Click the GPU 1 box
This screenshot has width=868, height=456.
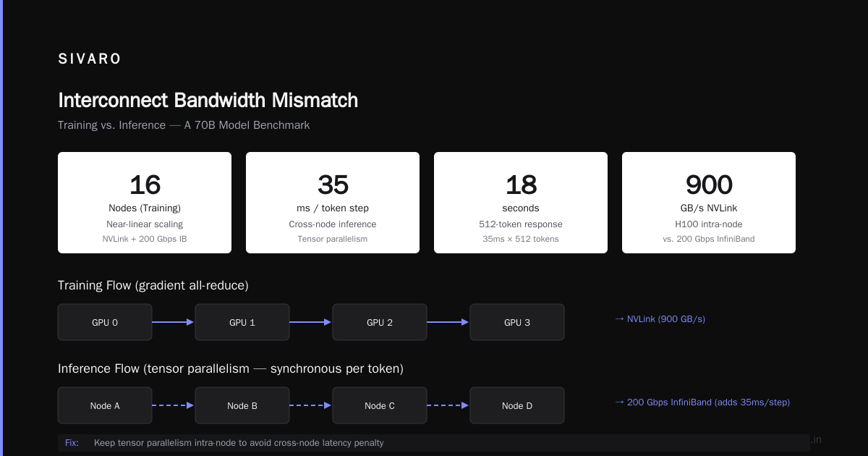[242, 322]
